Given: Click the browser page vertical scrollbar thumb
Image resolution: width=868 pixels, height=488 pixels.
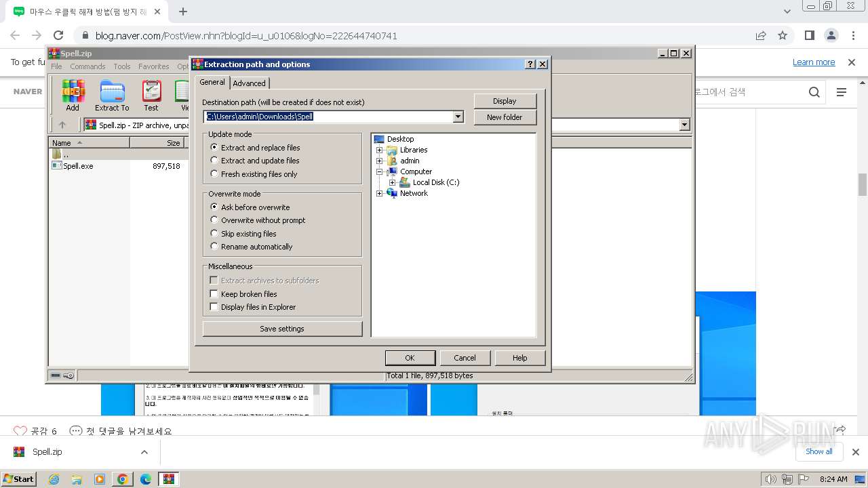Looking at the screenshot, I should coord(863,184).
